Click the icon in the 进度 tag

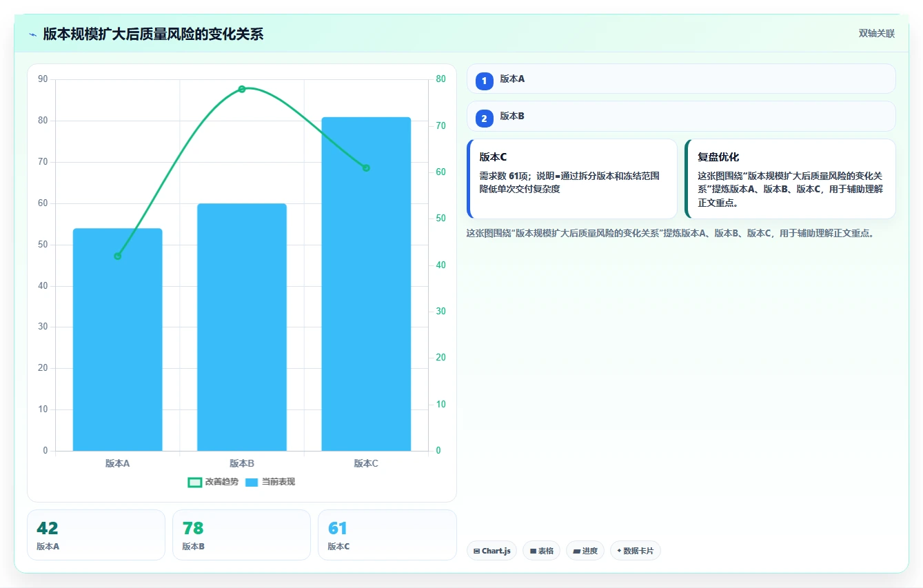click(x=576, y=551)
